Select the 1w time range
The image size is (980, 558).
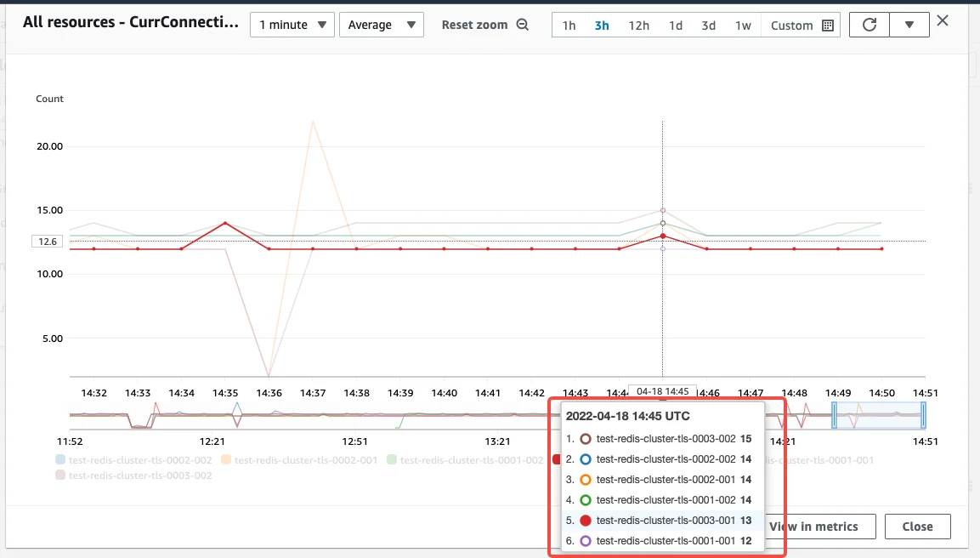pyautogui.click(x=743, y=26)
